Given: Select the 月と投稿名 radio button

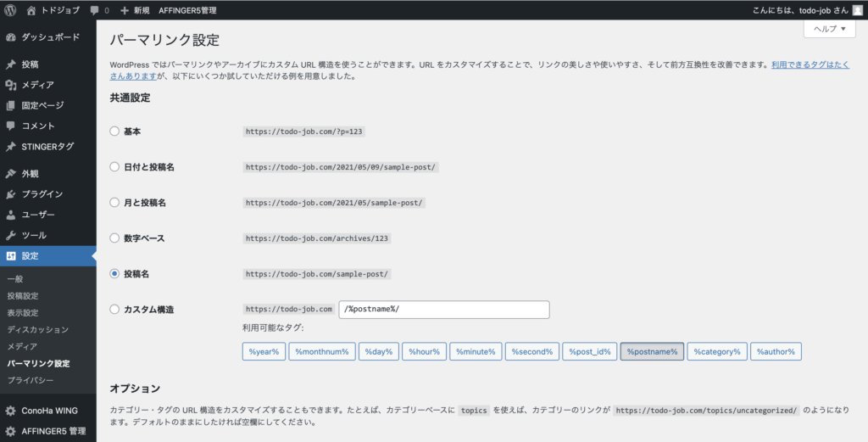Looking at the screenshot, I should coord(114,203).
